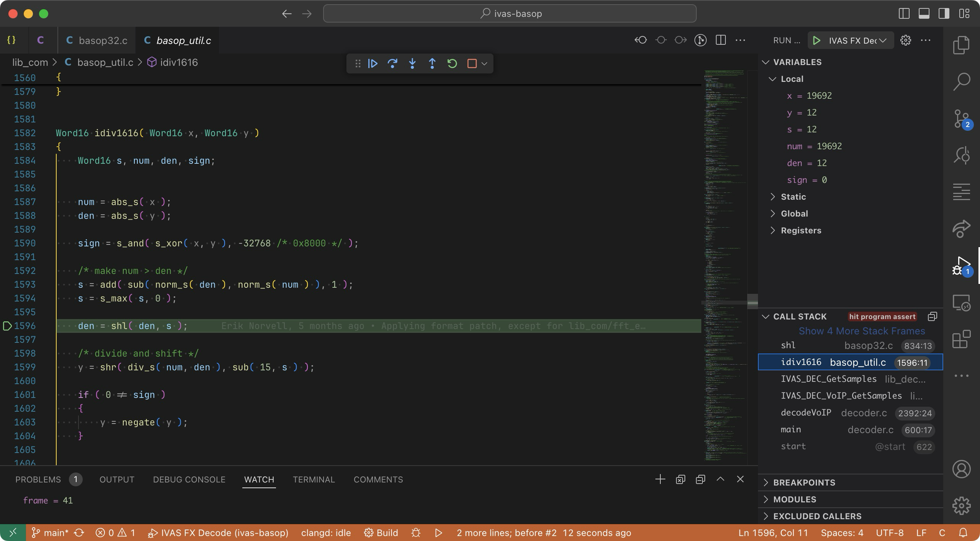
Task: Switch to the DEBUG CONSOLE tab
Action: pyautogui.click(x=189, y=479)
